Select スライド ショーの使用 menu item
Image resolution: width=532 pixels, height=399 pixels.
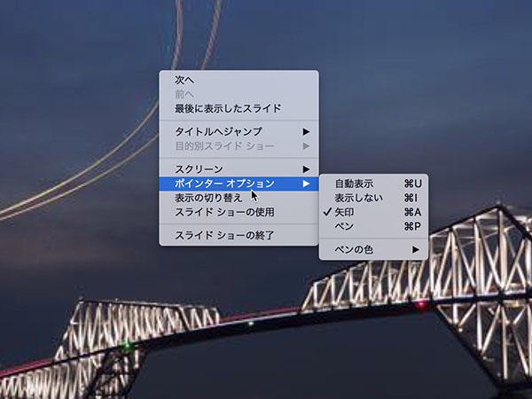(x=239, y=212)
